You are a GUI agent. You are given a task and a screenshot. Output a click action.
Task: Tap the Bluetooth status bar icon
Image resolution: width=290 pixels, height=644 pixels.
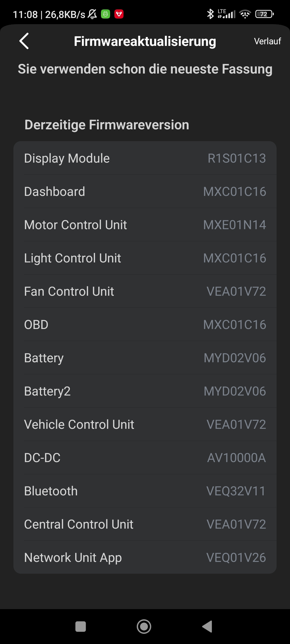point(210,14)
